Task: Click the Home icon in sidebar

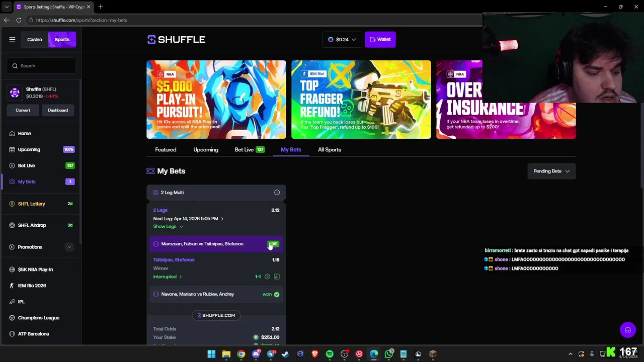Action: (x=12, y=133)
